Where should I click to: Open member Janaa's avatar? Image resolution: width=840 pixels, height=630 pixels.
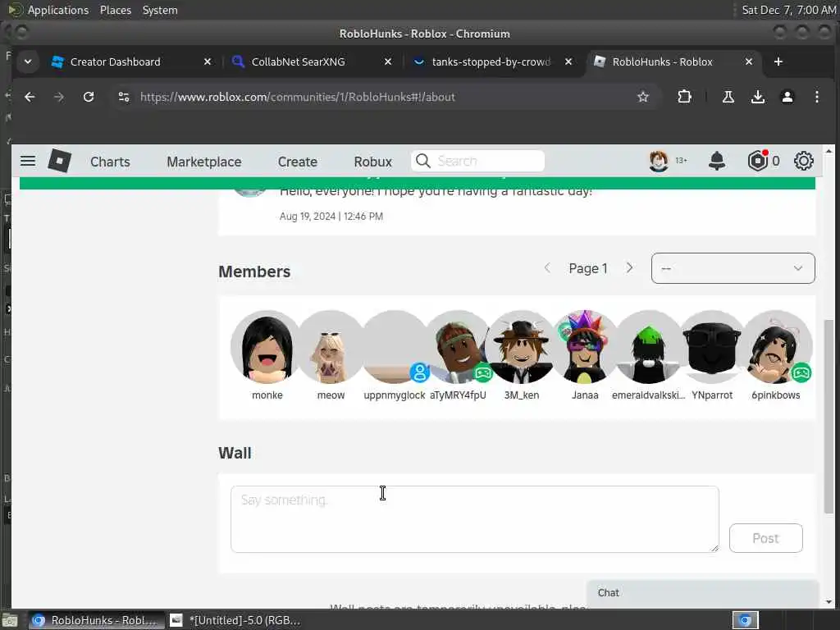point(585,347)
